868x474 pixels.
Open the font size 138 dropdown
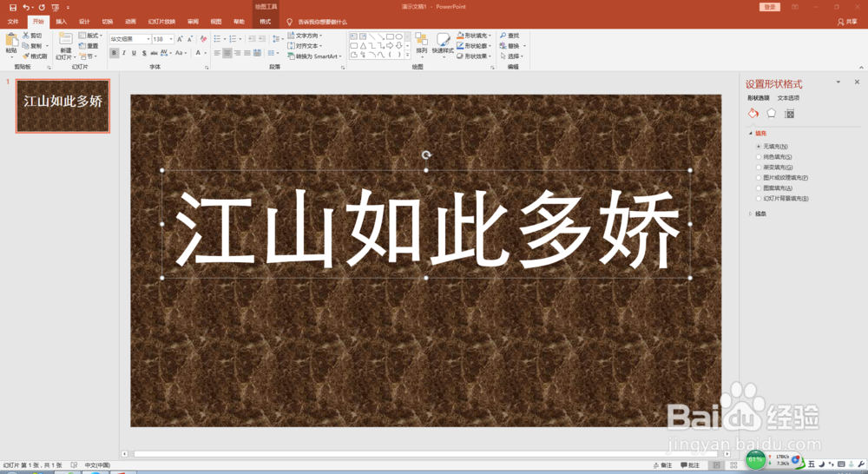tap(171, 39)
